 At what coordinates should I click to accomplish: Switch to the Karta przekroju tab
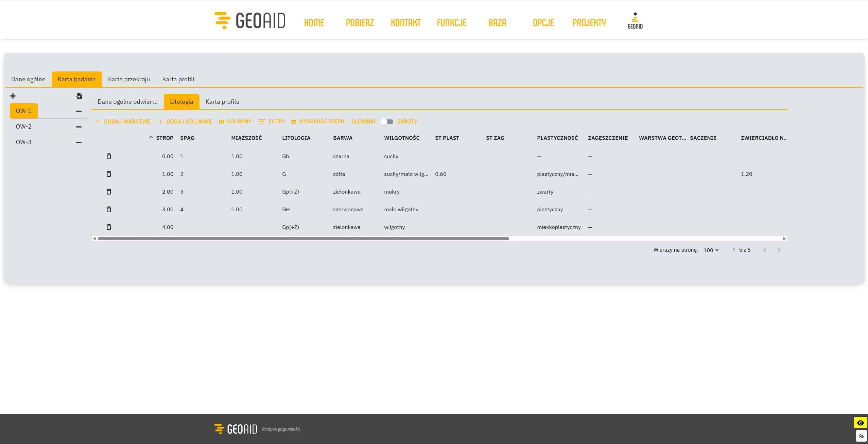tap(129, 79)
